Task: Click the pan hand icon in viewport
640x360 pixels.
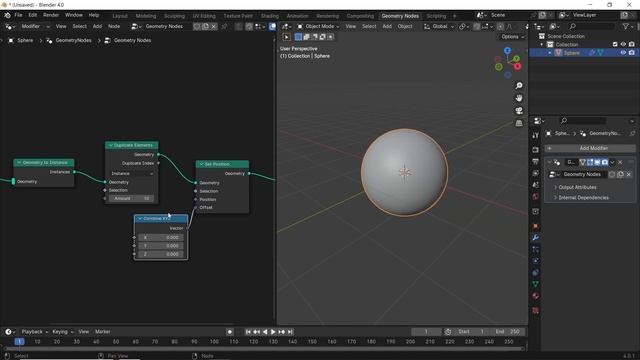Action: (x=519, y=98)
